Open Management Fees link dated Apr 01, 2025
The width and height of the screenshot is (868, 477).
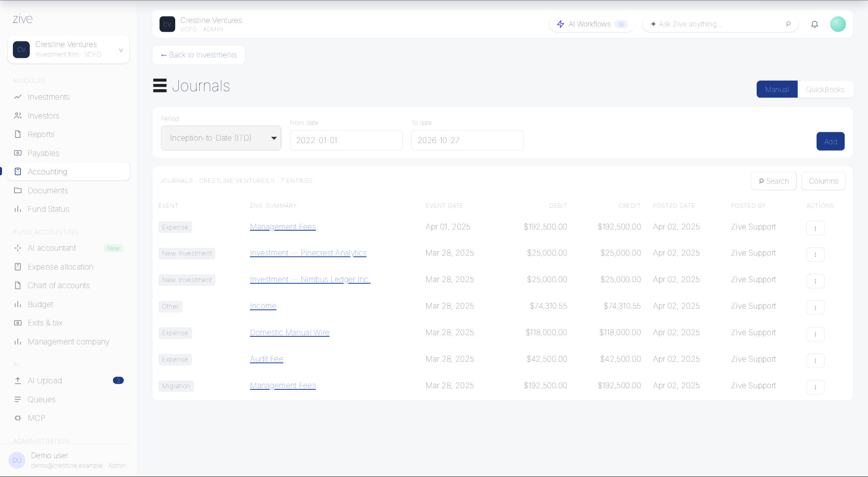click(283, 227)
